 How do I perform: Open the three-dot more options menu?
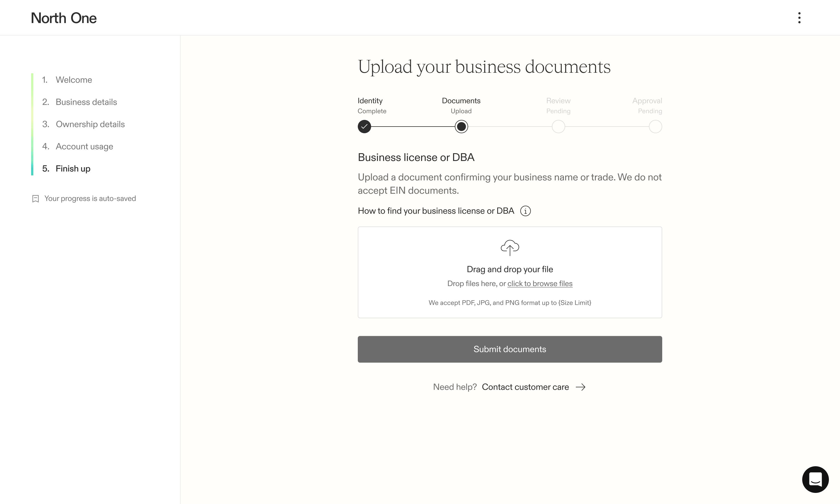point(799,18)
